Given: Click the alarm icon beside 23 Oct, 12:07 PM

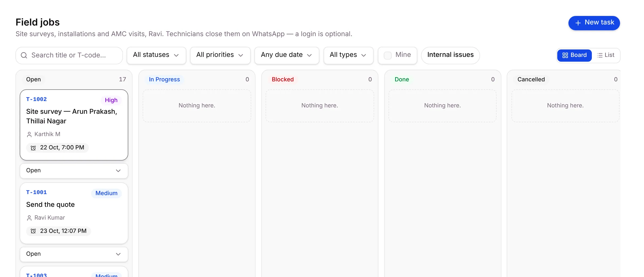Looking at the screenshot, I should click(33, 231).
